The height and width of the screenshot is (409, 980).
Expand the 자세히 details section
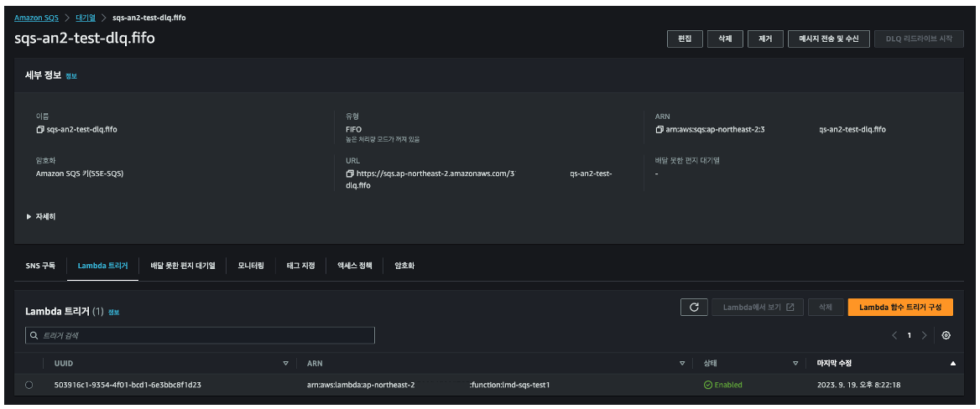(41, 216)
